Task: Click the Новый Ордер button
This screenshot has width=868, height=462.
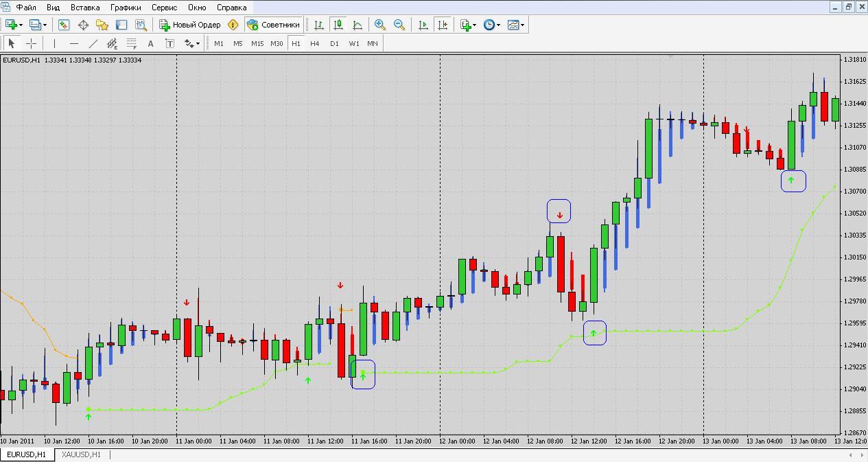Action: pyautogui.click(x=190, y=25)
